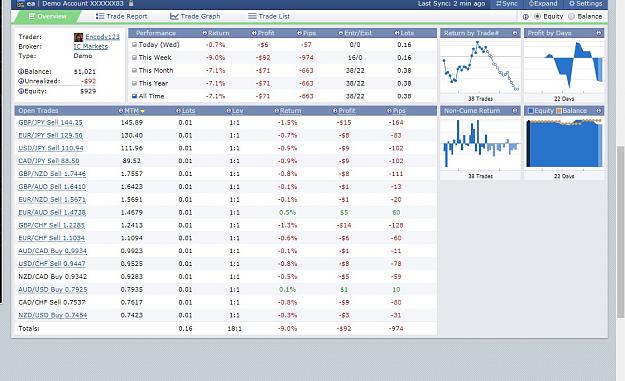Select the This Week period toggle

pyautogui.click(x=134, y=57)
